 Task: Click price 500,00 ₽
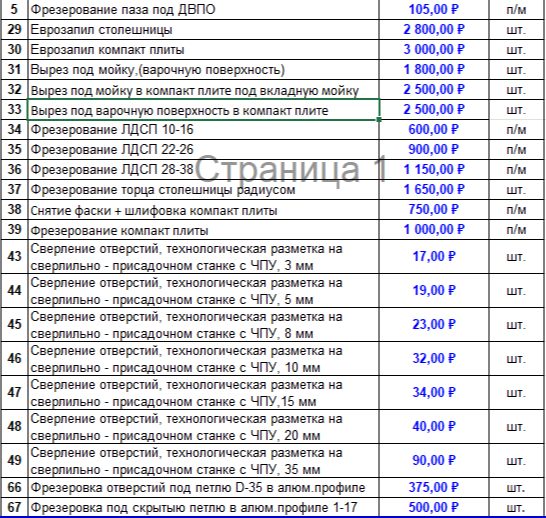(x=434, y=507)
